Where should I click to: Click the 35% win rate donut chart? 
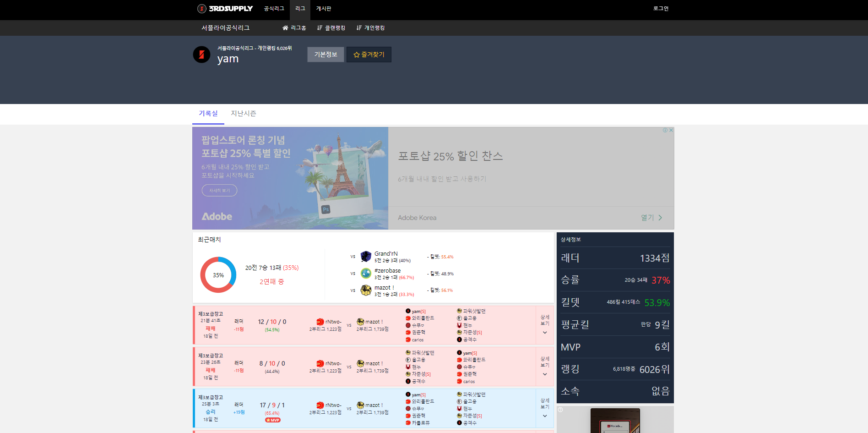coord(218,275)
